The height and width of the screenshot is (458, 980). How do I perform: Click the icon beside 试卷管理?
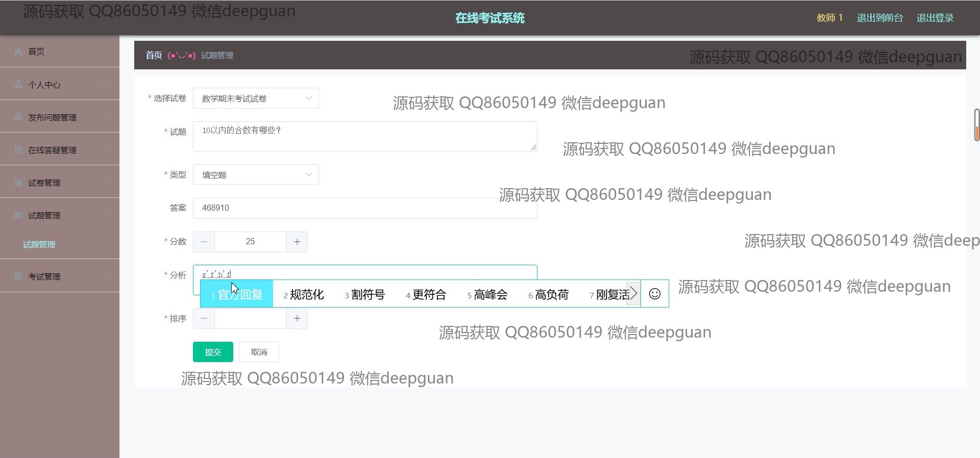[18, 182]
